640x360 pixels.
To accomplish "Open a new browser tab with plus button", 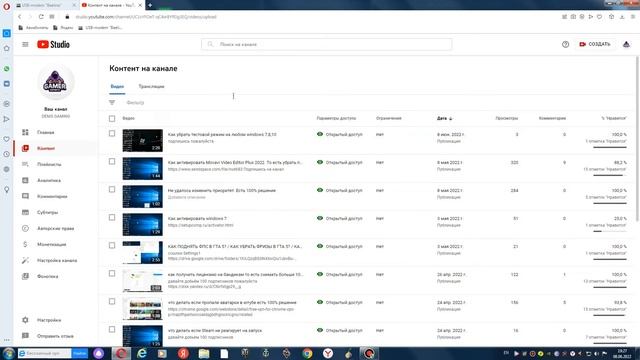I will pyautogui.click(x=150, y=5).
